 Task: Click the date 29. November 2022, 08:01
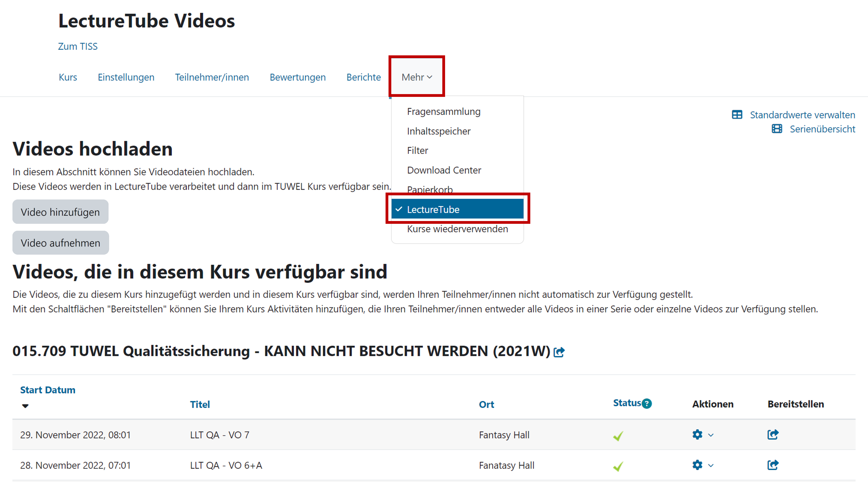tap(75, 435)
